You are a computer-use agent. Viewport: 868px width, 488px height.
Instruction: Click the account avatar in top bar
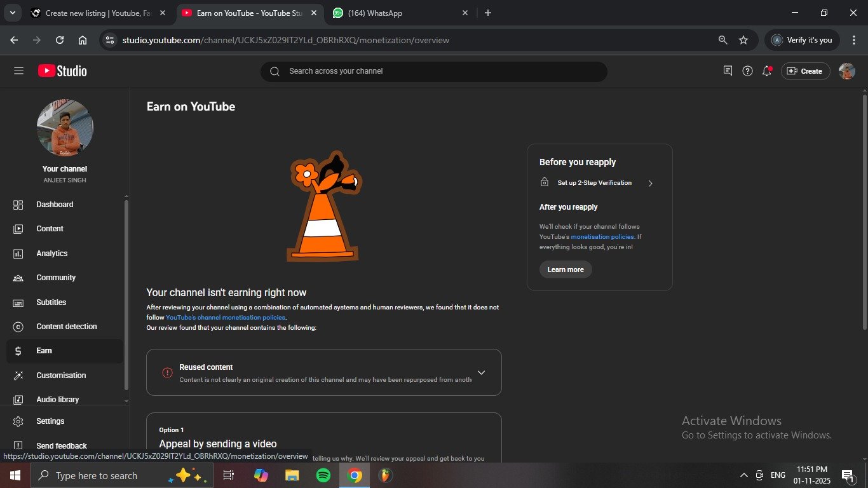pos(846,71)
